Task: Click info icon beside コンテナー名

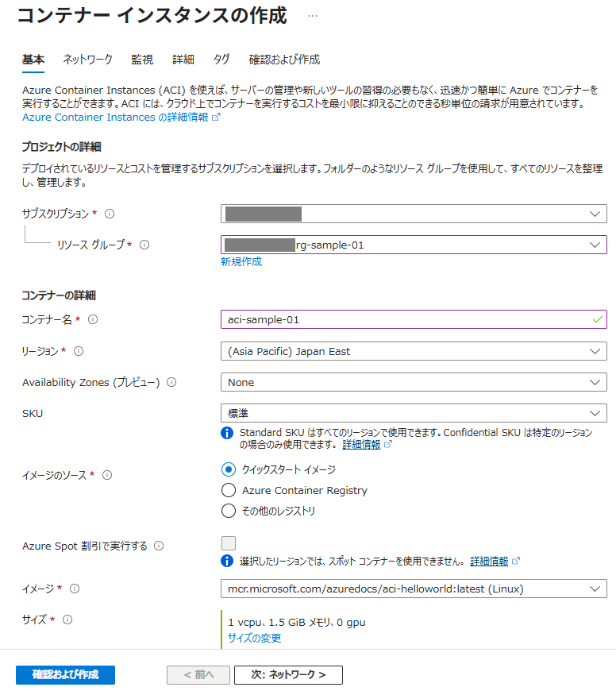Action: (92, 319)
